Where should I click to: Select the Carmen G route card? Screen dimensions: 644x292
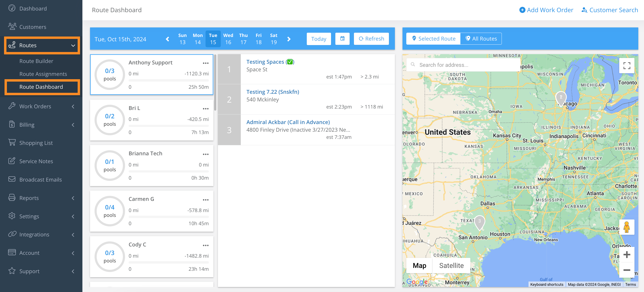click(152, 211)
